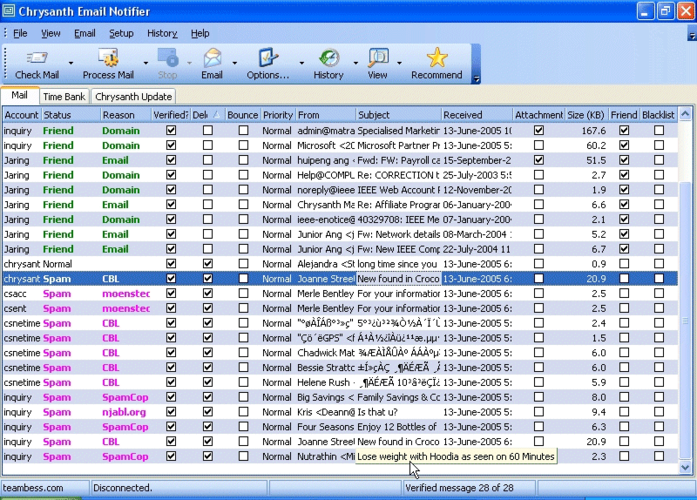
Task: Open the File menu
Action: point(20,33)
